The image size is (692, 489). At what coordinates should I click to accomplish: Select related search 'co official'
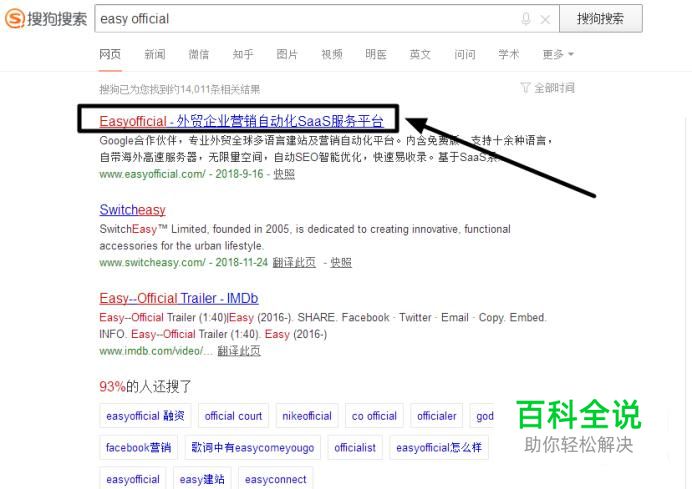[374, 416]
